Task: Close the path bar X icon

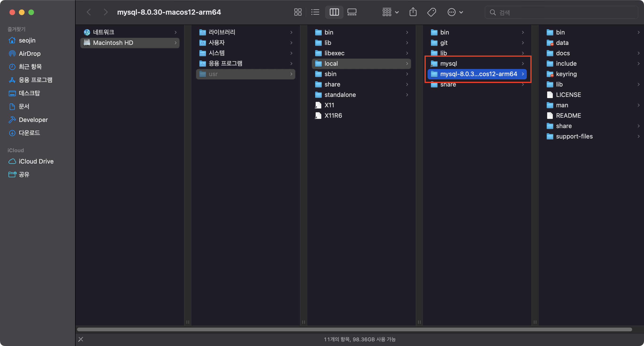Action: pyautogui.click(x=81, y=339)
